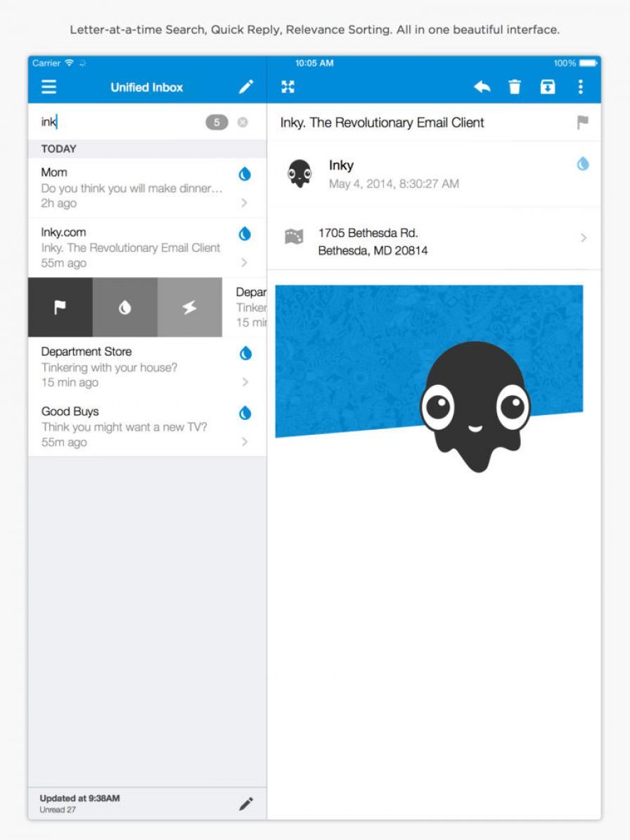
Task: Open the more options vertical dots
Action: pyautogui.click(x=580, y=87)
